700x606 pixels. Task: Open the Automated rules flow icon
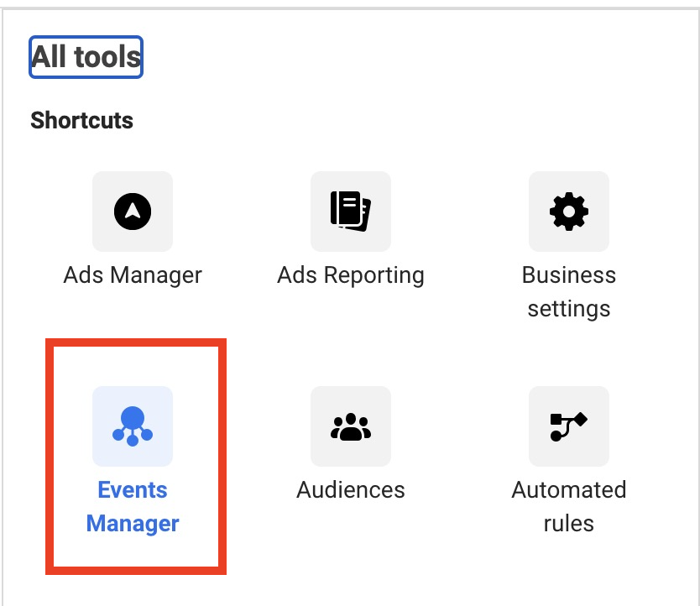(x=569, y=426)
